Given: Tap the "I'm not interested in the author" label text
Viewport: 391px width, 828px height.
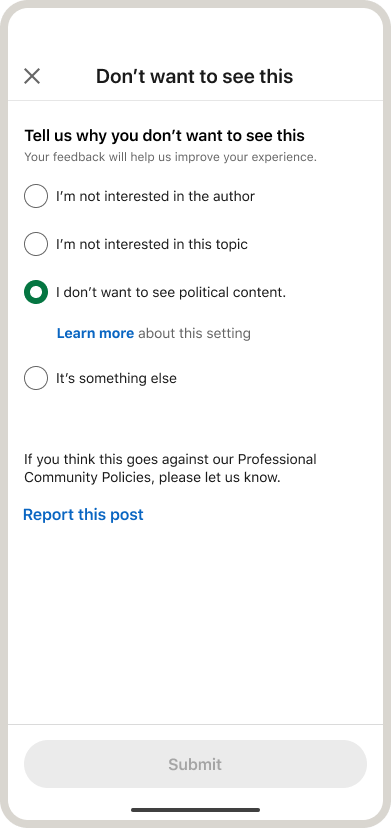Looking at the screenshot, I should (x=155, y=196).
